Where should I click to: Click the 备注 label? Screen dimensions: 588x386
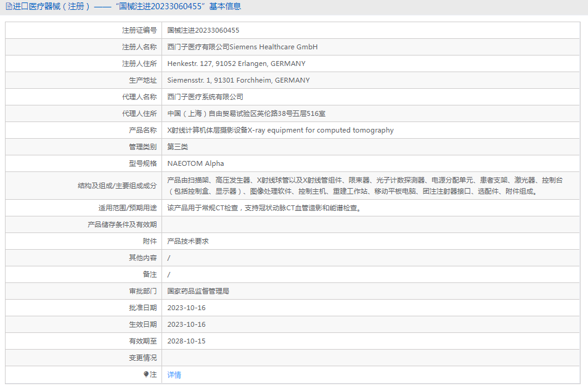[x=150, y=274]
